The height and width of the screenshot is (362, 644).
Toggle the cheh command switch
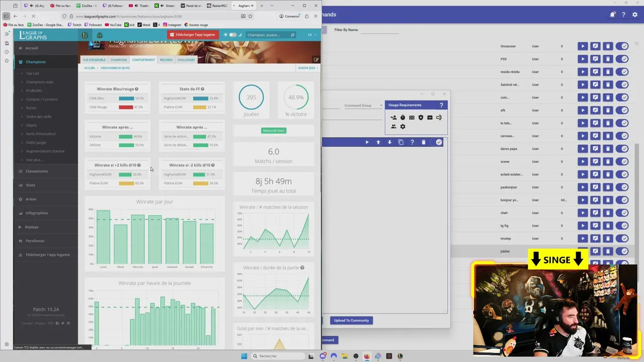[x=622, y=213]
